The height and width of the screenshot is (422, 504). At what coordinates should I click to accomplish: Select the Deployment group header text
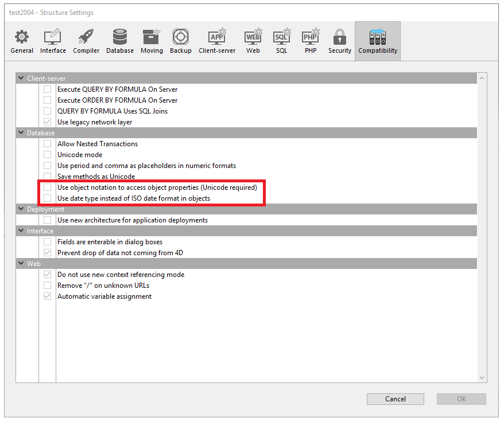point(46,209)
